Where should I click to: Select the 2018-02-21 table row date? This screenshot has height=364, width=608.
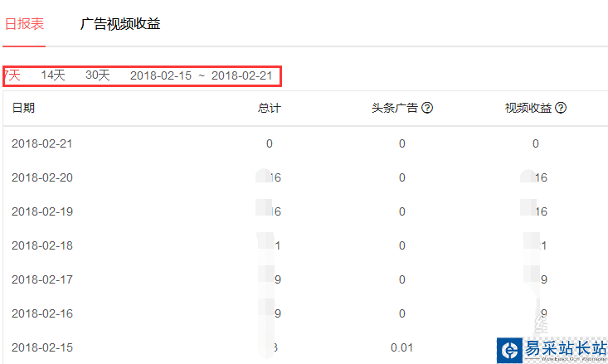42,143
